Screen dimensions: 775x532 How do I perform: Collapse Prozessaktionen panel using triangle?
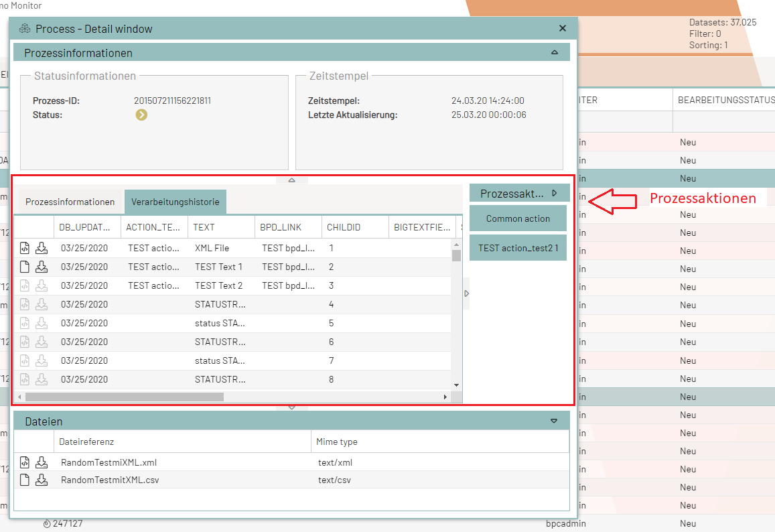555,193
